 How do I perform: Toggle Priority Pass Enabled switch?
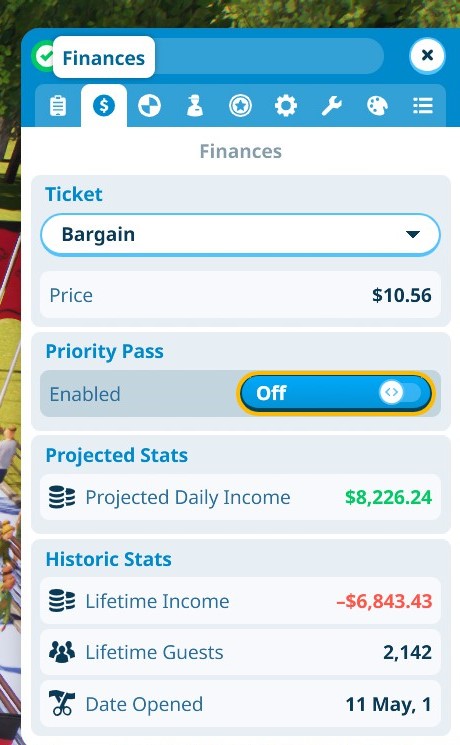point(335,393)
